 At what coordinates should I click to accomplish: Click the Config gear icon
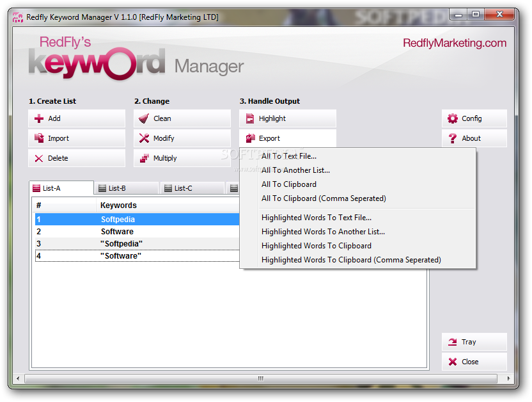453,118
